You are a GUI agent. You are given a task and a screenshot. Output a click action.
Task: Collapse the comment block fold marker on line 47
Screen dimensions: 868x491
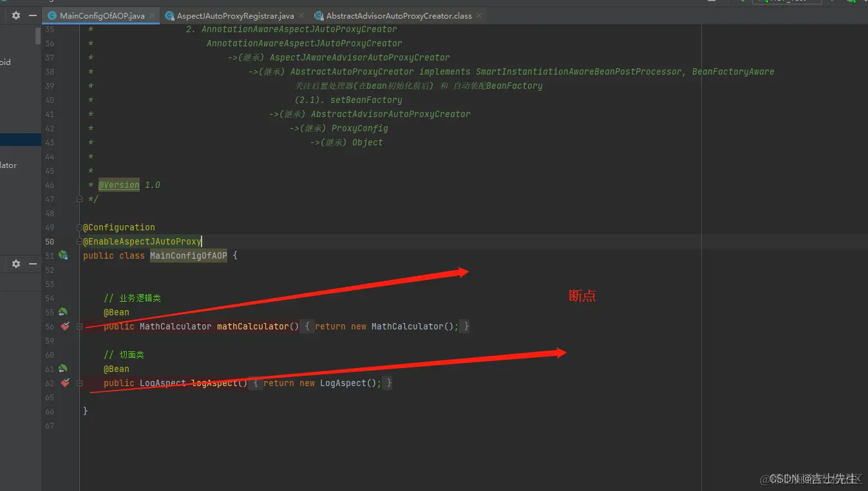click(79, 199)
